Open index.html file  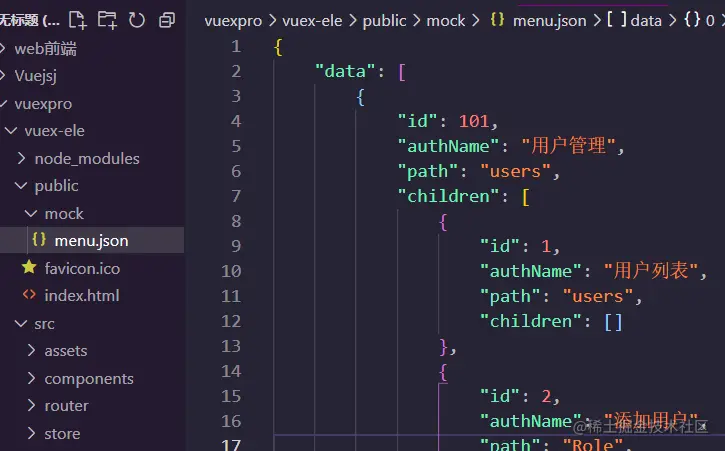(x=82, y=296)
